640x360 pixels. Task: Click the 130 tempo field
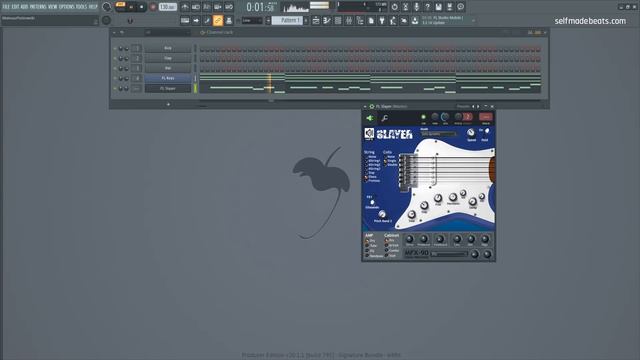tap(167, 7)
